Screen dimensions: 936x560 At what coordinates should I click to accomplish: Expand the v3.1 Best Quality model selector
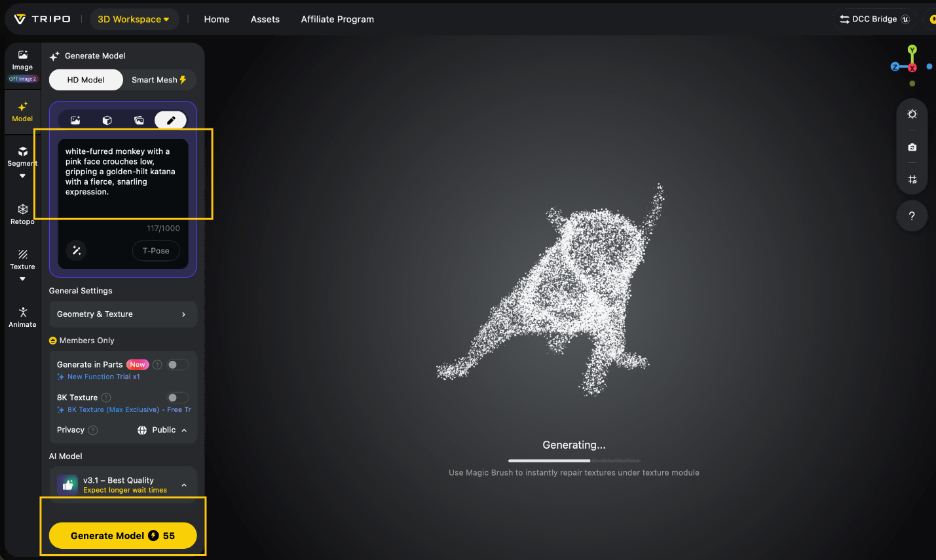coord(123,485)
